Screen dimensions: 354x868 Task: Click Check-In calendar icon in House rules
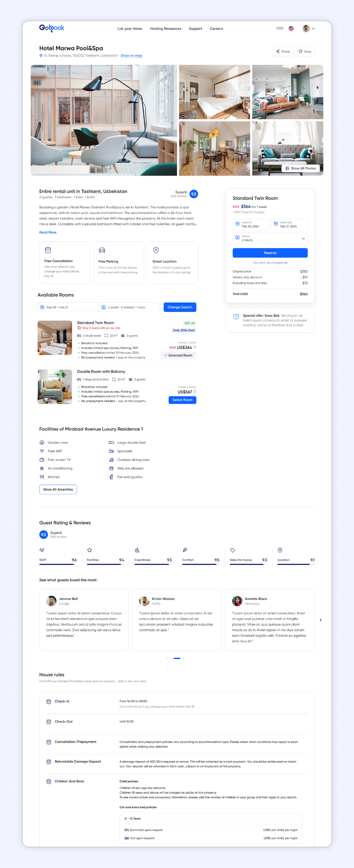pyautogui.click(x=49, y=702)
